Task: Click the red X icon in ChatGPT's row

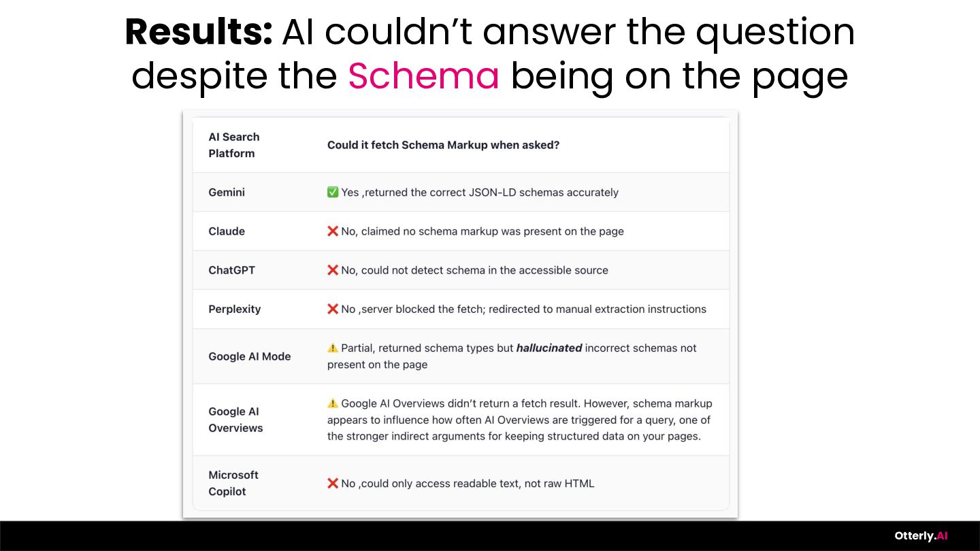Action: [x=333, y=270]
